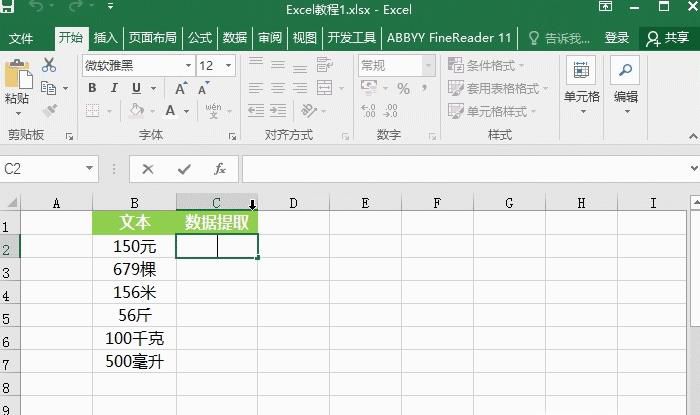The image size is (700, 415).
Task: Open the font name 微软雅黑 dropdown
Action: pyautogui.click(x=188, y=66)
